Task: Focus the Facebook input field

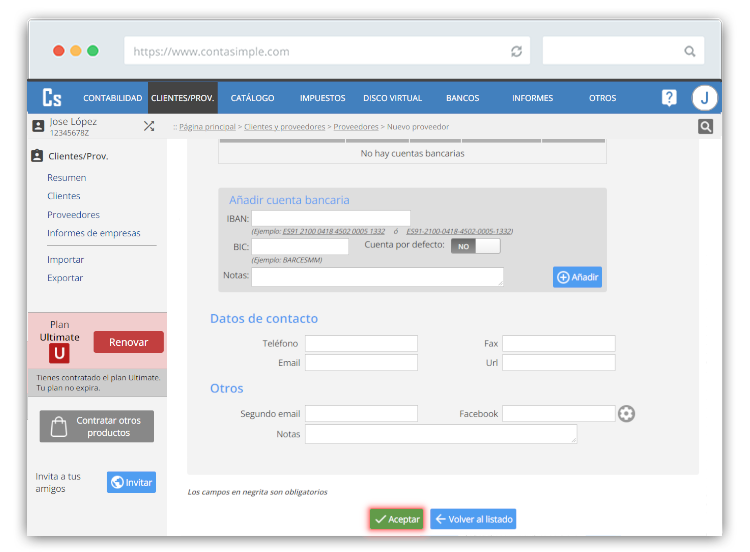Action: [x=559, y=414]
